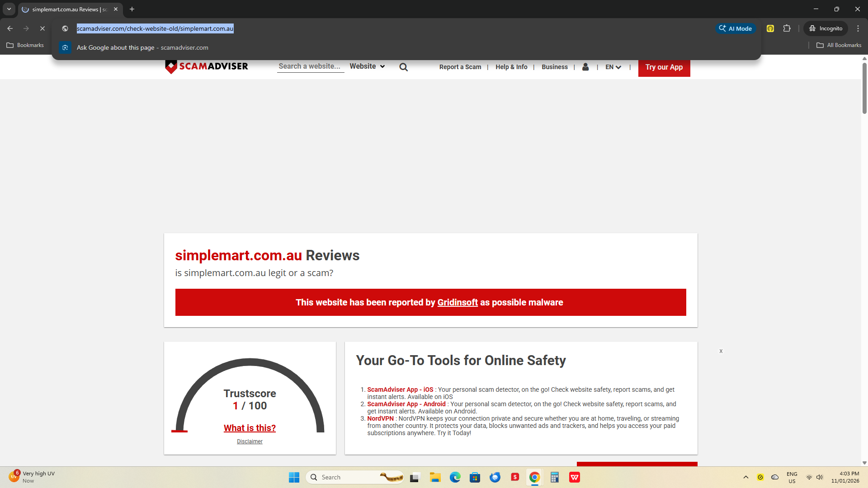The image size is (868, 488).
Task: Open File Explorer from the taskbar
Action: (435, 477)
